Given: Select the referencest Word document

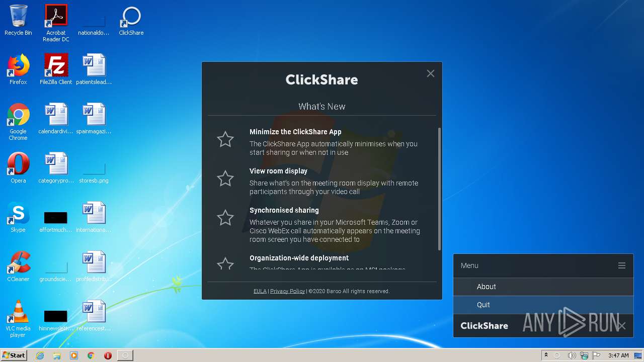Looking at the screenshot, I should point(94,316).
